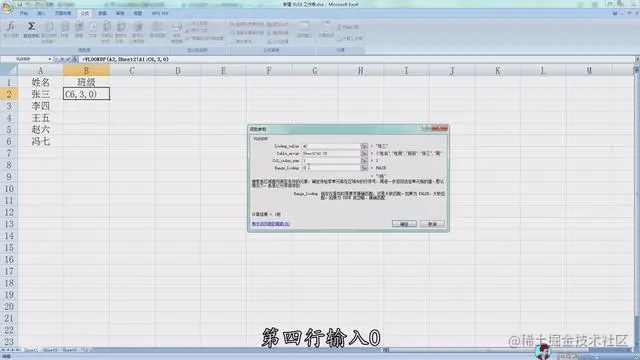Click Trace Dependents in Formula Auditing
Viewport: 640px width, 360px height.
(x=247, y=33)
